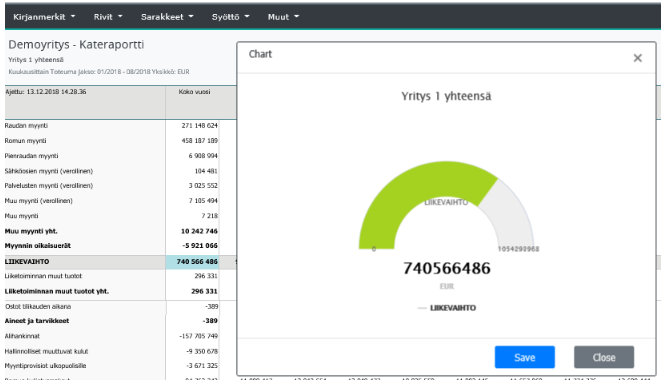Click the gray Close button
Screen dimensions: 667x392
(x=604, y=357)
